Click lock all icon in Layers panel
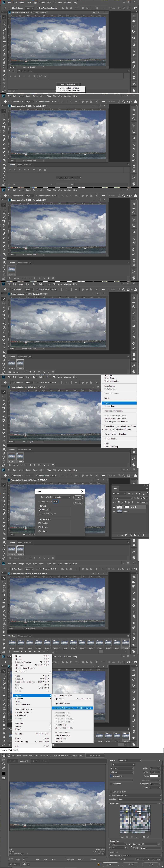 coord(133,502)
